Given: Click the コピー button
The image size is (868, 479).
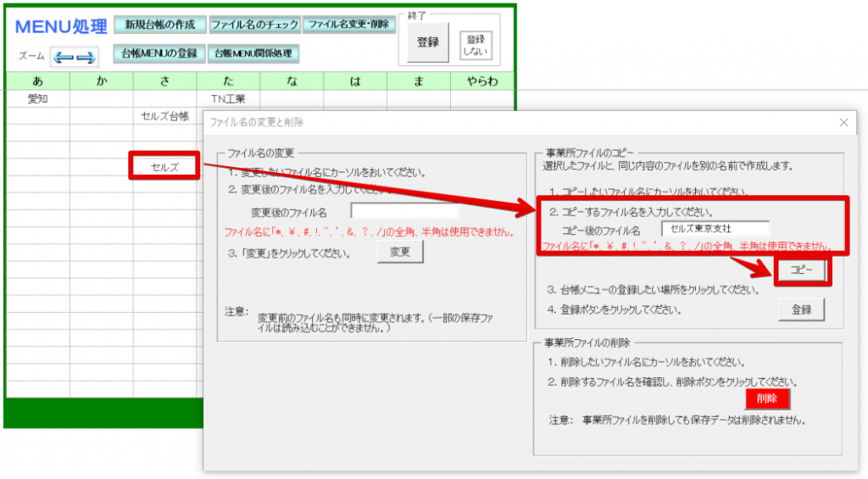Looking at the screenshot, I should [x=801, y=270].
